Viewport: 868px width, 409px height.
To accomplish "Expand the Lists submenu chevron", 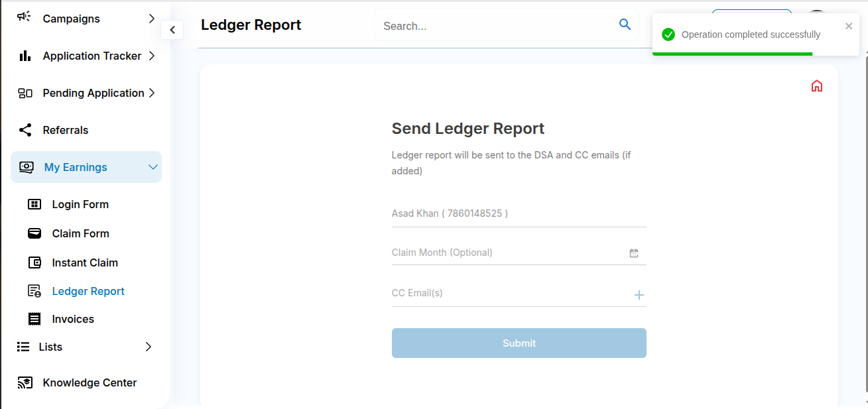I will click(x=149, y=347).
